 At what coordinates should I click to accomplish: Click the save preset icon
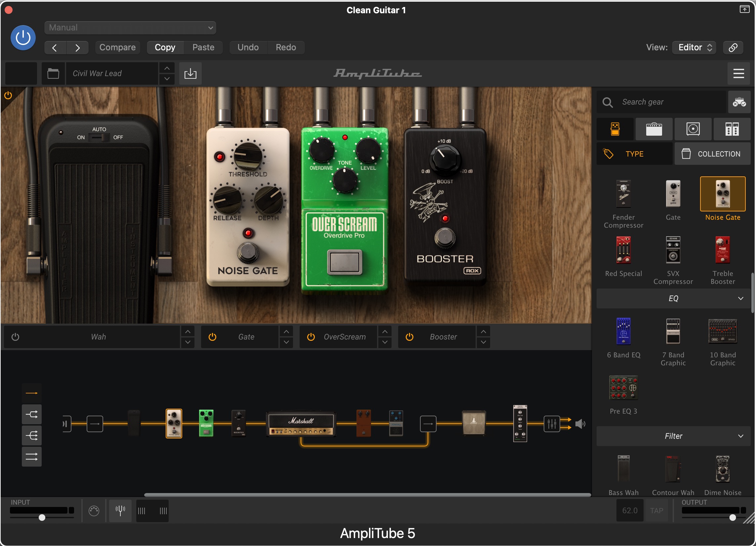[190, 73]
